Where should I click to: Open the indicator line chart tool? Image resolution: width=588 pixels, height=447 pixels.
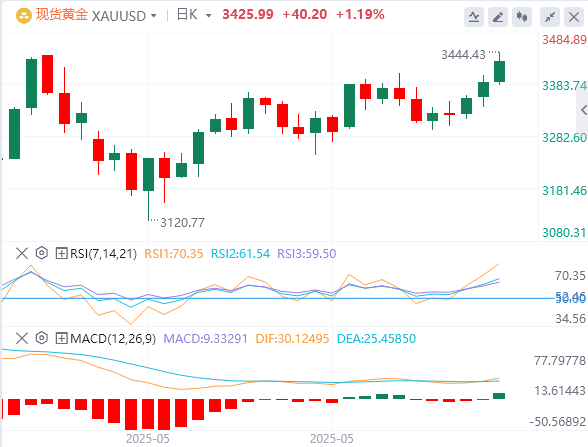click(474, 17)
